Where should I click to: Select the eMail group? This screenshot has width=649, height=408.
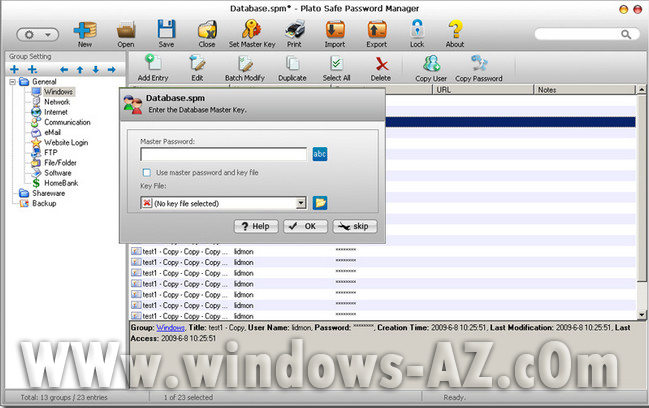tap(53, 132)
